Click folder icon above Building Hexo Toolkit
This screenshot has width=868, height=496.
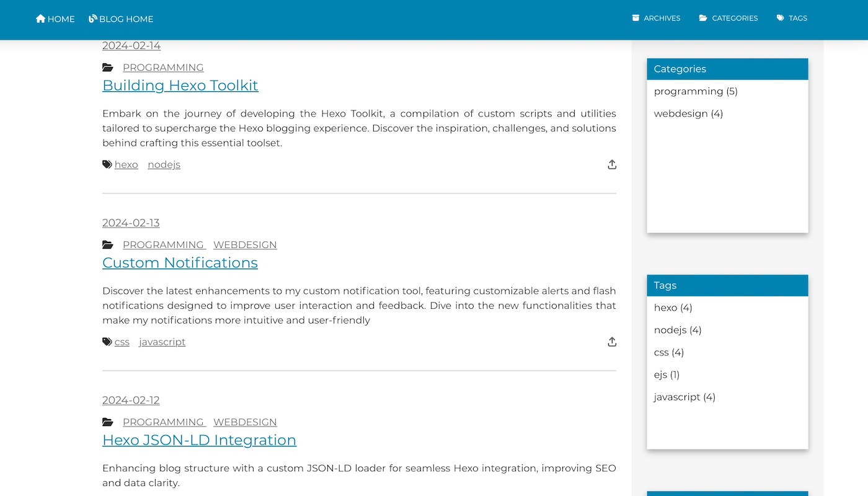108,68
